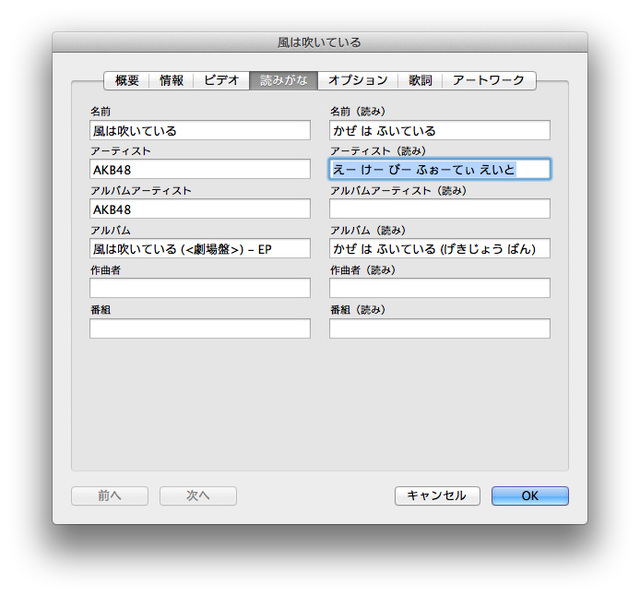Click the empty 作曲者 field
This screenshot has width=640, height=597.
[x=200, y=288]
